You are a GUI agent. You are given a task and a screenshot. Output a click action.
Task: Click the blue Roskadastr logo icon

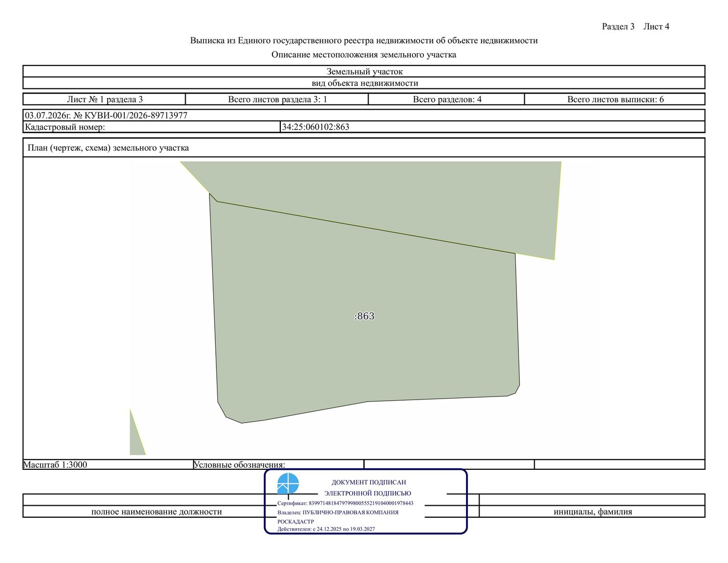288,483
